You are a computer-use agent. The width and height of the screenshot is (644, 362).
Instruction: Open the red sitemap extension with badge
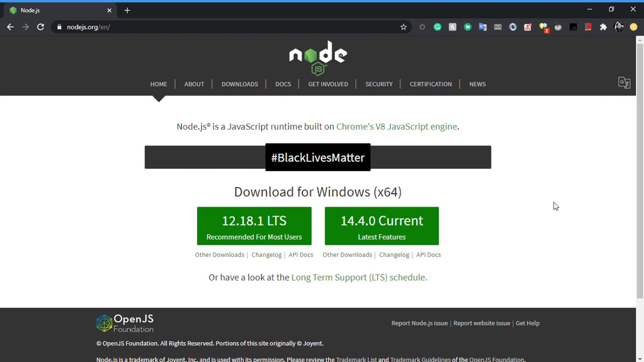pos(528,27)
